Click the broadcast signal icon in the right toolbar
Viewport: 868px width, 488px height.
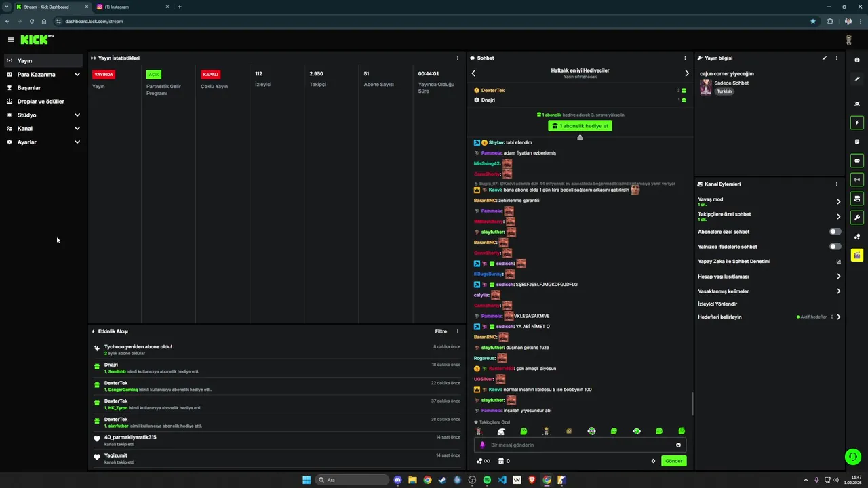pos(857,180)
